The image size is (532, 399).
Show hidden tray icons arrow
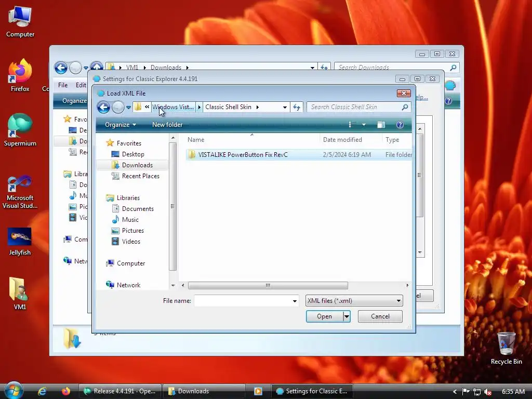[x=455, y=391]
